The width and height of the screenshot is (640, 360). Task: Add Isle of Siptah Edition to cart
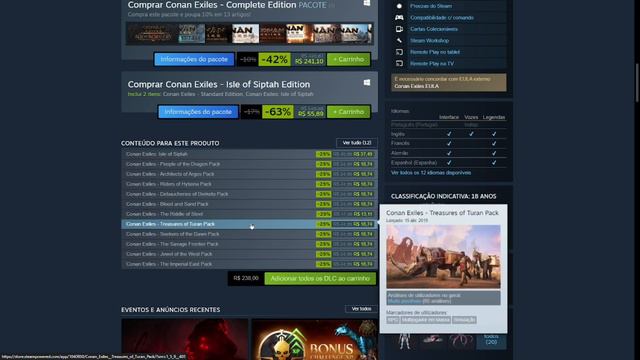coord(349,112)
